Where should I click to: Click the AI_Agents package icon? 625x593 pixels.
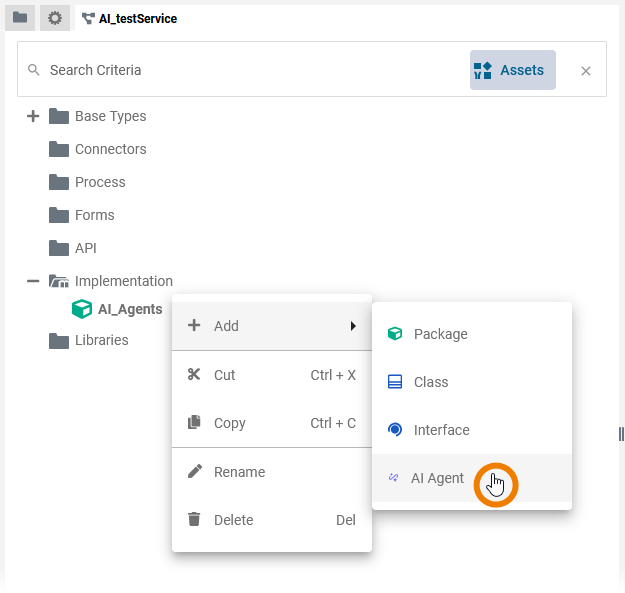82,309
